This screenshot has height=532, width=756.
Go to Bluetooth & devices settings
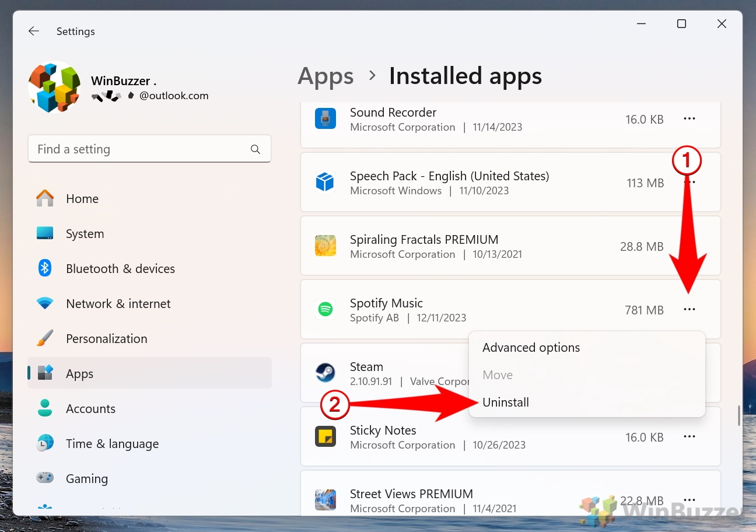pyautogui.click(x=149, y=269)
